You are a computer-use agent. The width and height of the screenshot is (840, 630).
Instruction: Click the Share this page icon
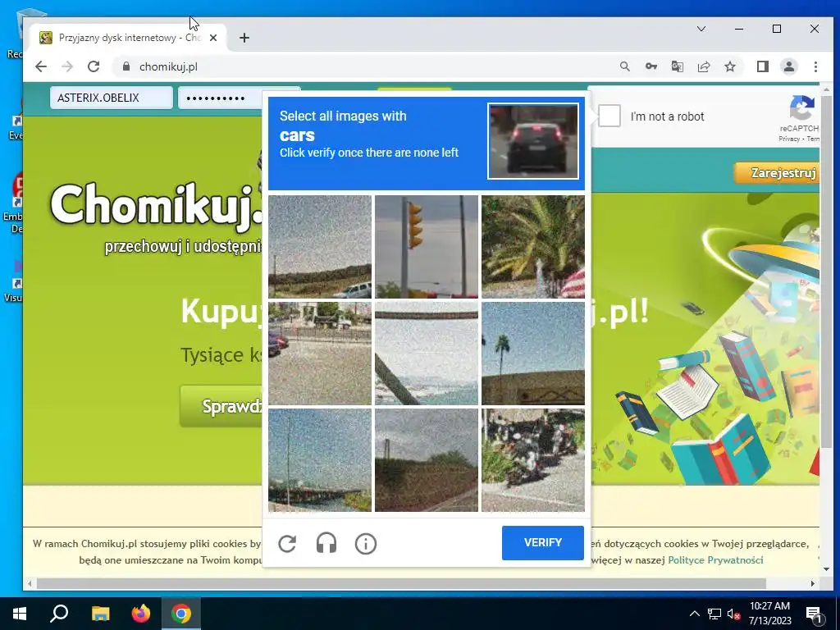pyautogui.click(x=703, y=66)
